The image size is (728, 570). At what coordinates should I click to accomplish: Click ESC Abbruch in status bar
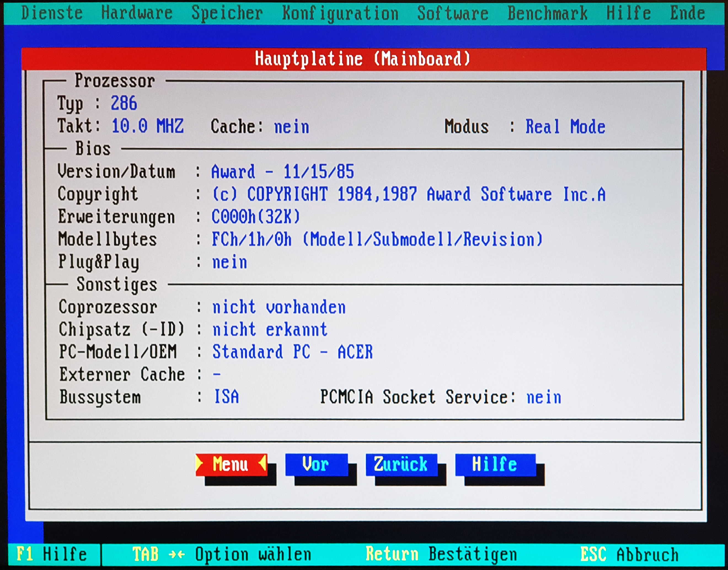pyautogui.click(x=629, y=555)
